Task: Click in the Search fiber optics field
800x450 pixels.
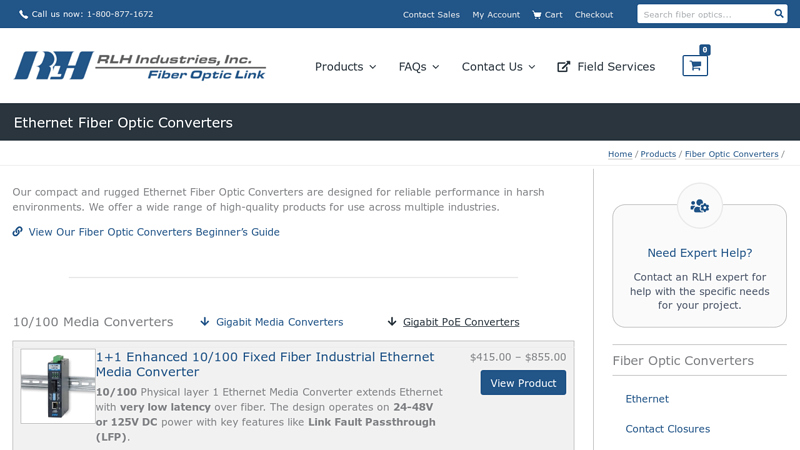Action: (702, 14)
